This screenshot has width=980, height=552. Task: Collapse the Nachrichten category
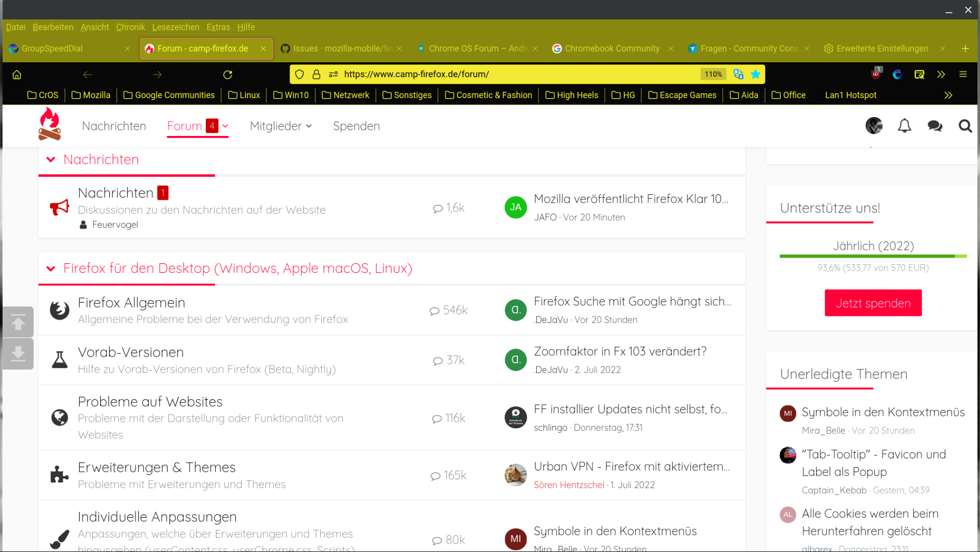[51, 159]
